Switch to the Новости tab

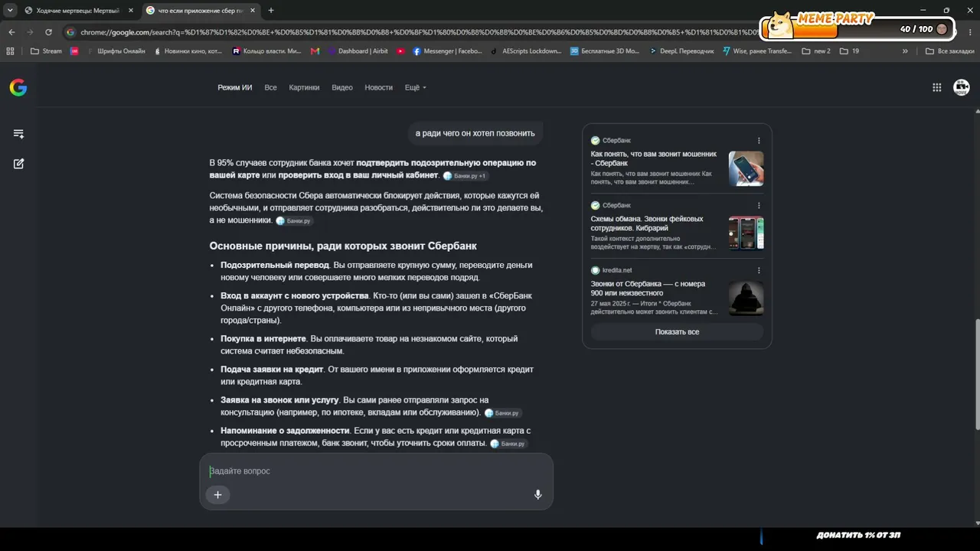(378, 88)
